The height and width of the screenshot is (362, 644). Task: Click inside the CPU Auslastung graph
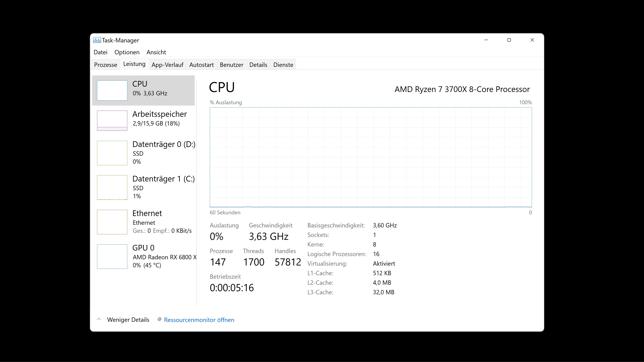(370, 157)
